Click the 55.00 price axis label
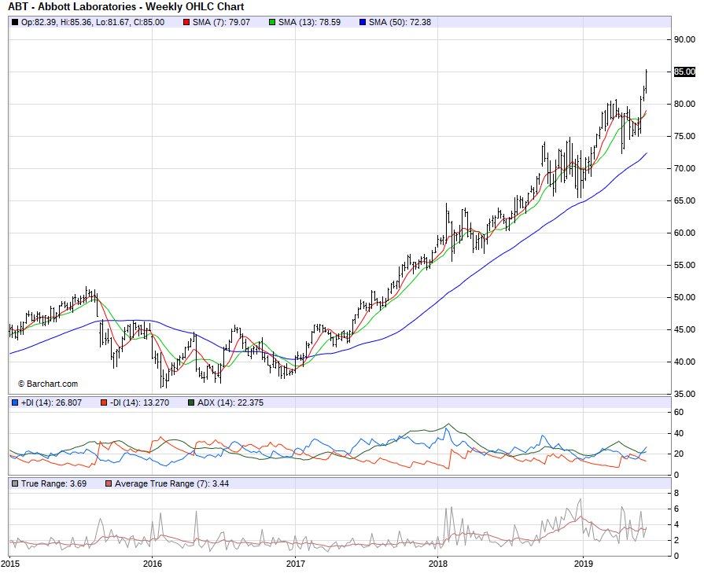 click(x=684, y=265)
